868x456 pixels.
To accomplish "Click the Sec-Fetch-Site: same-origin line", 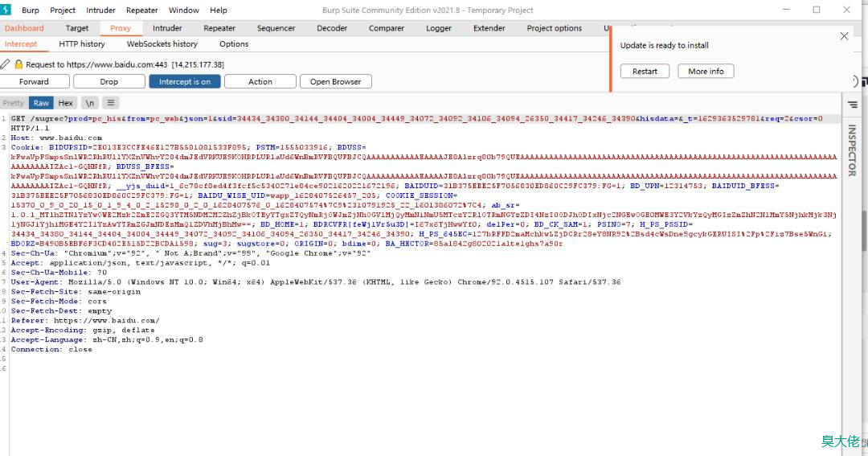I will tap(76, 292).
